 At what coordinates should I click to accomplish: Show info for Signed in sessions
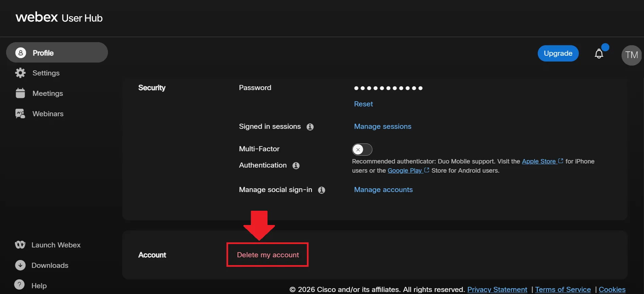310,127
